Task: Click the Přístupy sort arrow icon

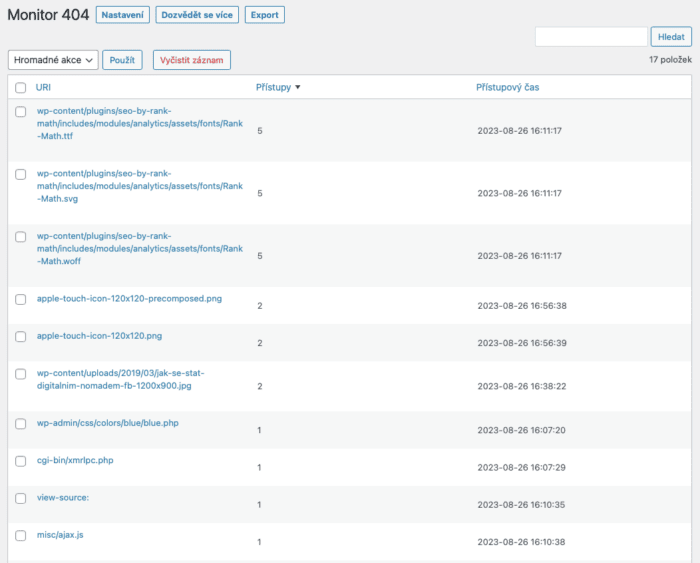Action: click(x=298, y=88)
